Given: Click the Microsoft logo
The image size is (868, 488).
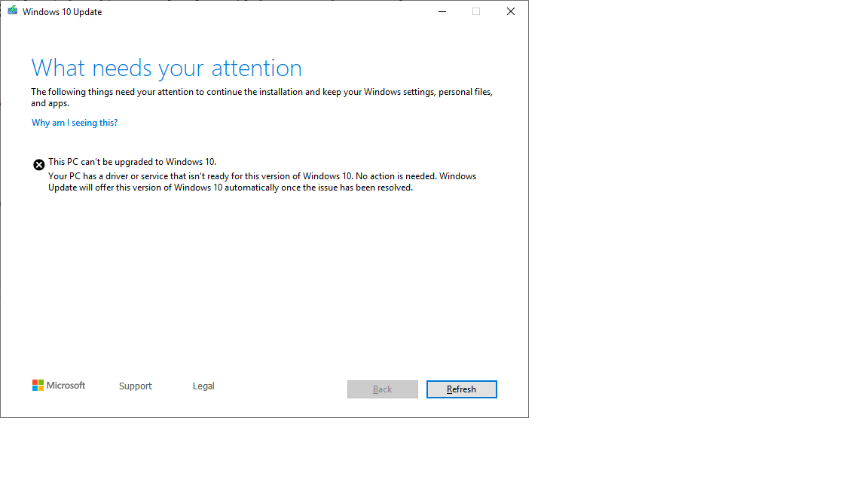Looking at the screenshot, I should click(59, 385).
